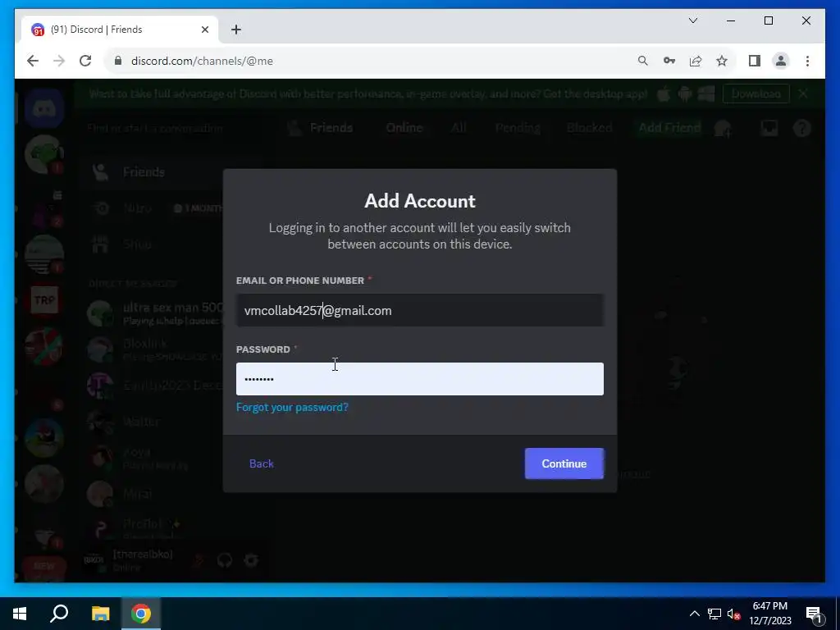Go back using the browser back arrow
840x630 pixels.
pyautogui.click(x=33, y=61)
